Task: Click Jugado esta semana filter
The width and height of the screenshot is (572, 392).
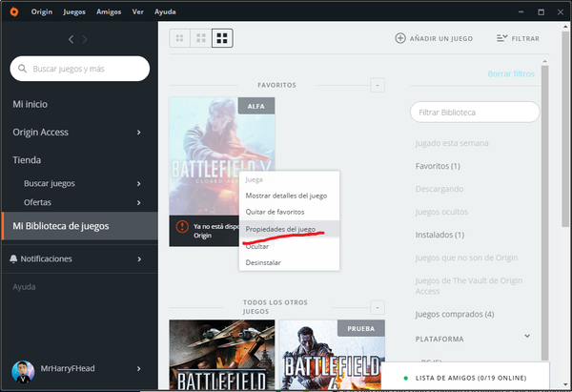Action: 452,143
